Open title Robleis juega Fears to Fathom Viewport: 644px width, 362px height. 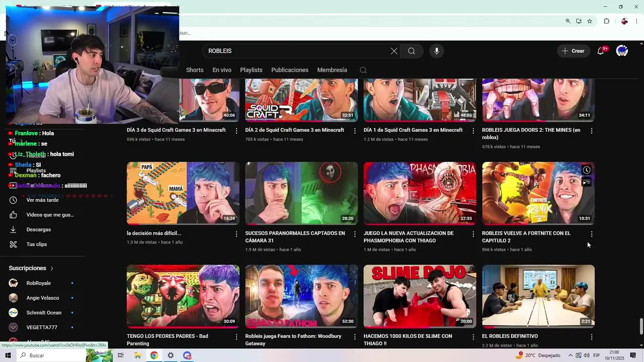(293, 340)
